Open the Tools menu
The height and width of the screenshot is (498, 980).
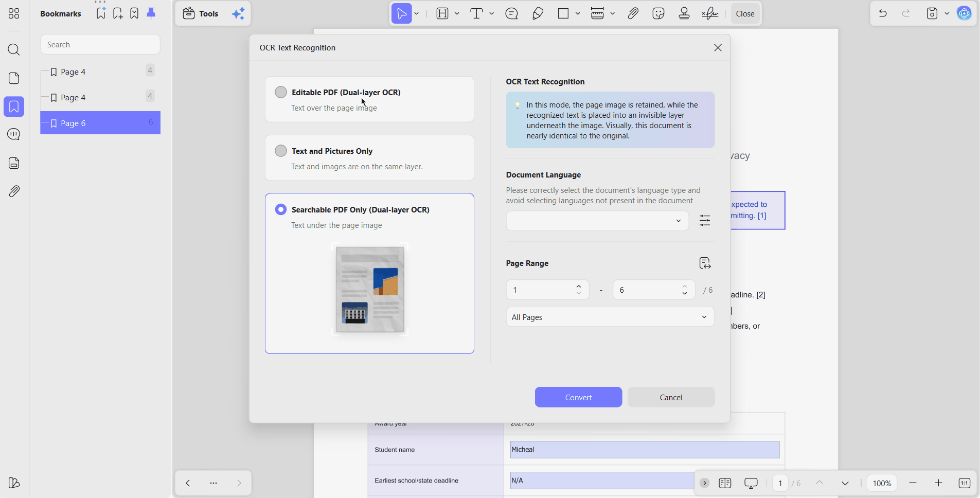(201, 13)
